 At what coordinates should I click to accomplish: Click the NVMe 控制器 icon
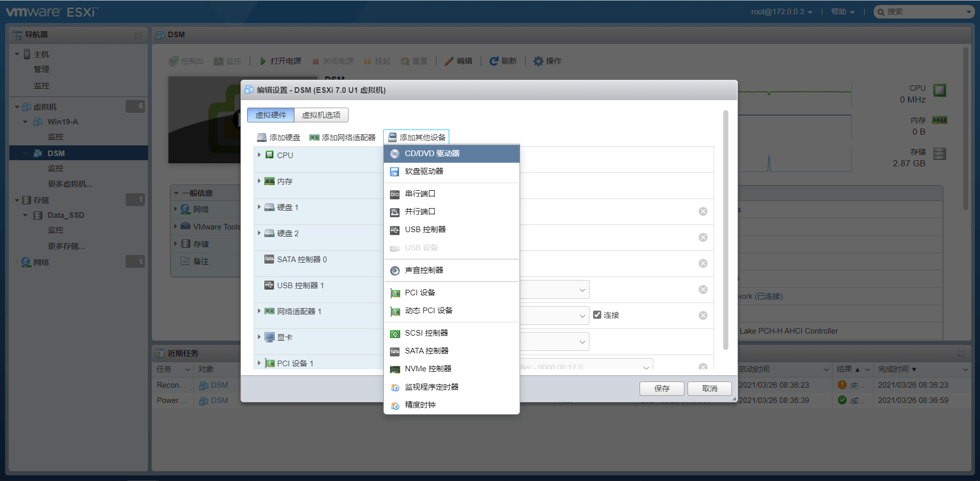(395, 369)
